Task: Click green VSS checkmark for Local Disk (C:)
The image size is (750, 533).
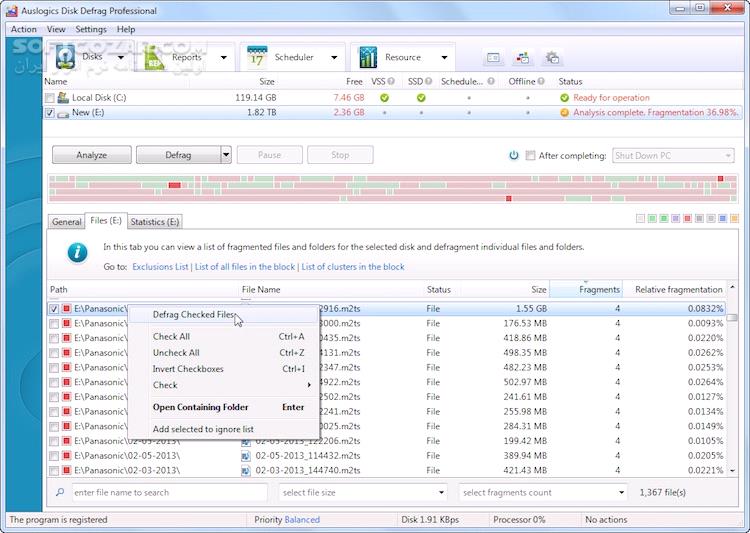Action: (384, 98)
